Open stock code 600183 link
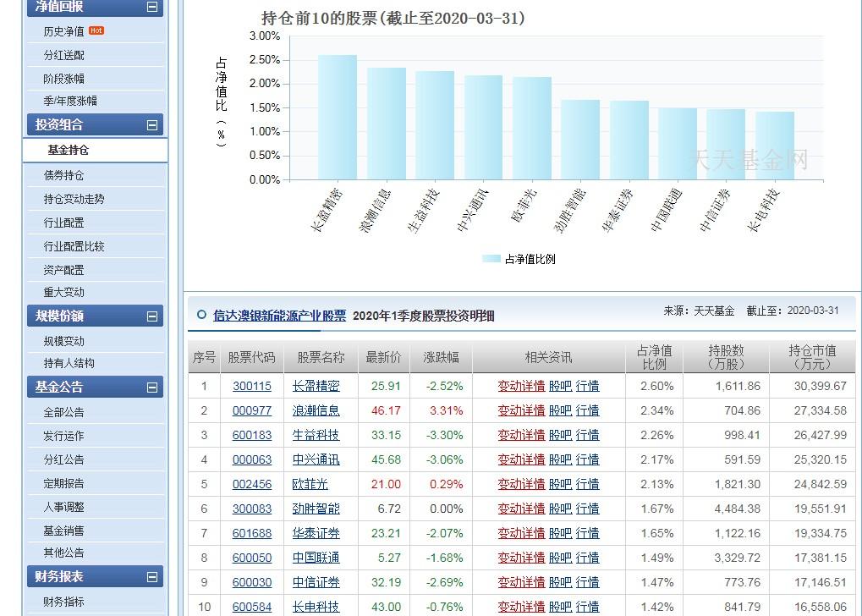This screenshot has height=616, width=862. pos(252,436)
